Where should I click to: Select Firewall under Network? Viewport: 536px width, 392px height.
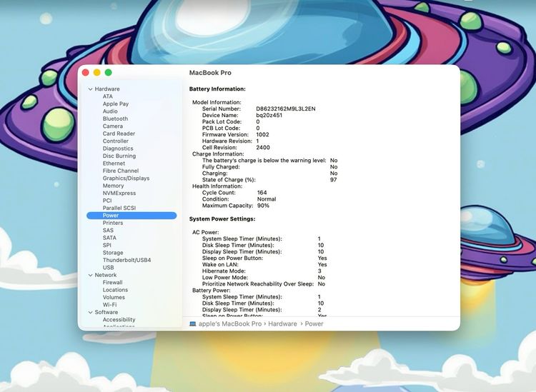[x=112, y=282]
